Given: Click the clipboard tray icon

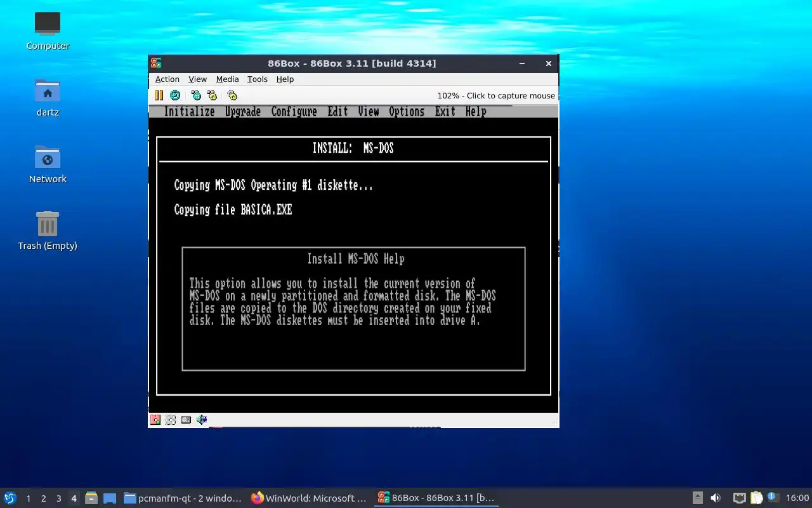Looking at the screenshot, I should click(756, 498).
